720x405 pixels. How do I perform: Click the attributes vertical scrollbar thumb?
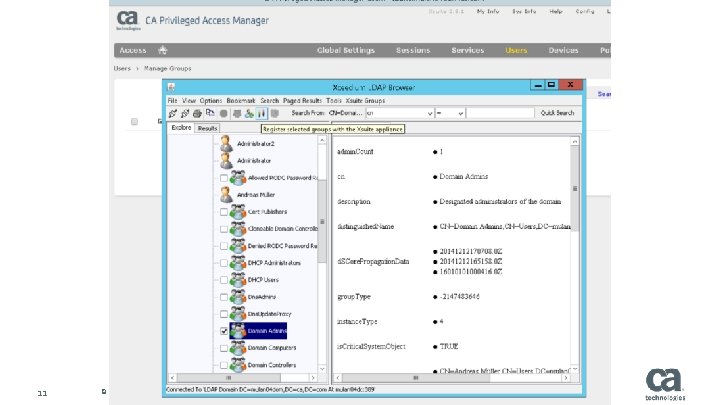tap(574, 189)
